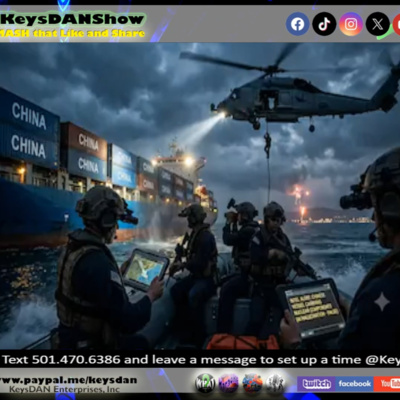Open the paypal.me/keysdan link
The width and height of the screenshot is (400, 400).
68,380
